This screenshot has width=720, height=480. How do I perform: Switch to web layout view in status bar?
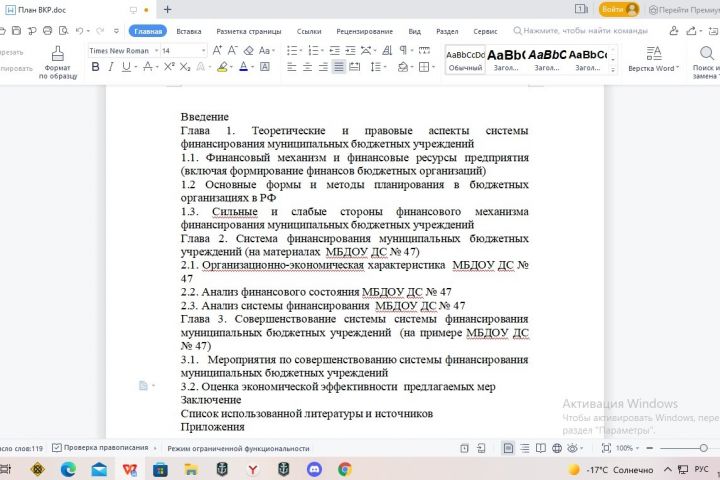[x=557, y=448]
